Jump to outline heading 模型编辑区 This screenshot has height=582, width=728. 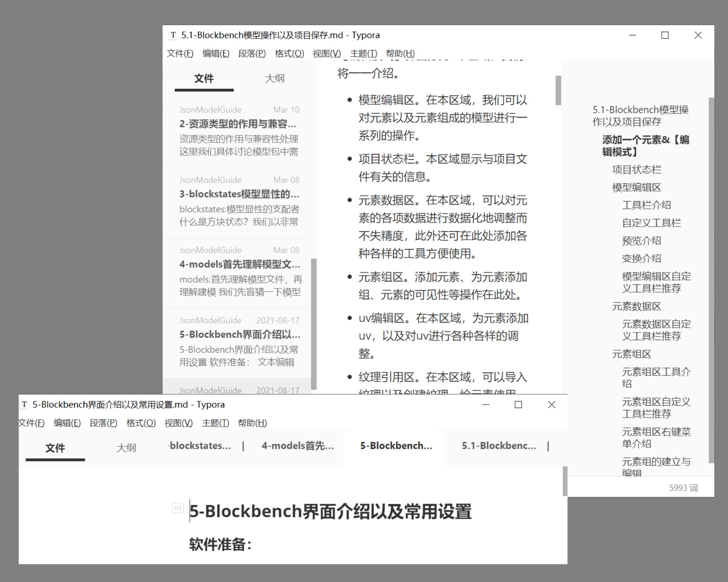click(x=636, y=187)
